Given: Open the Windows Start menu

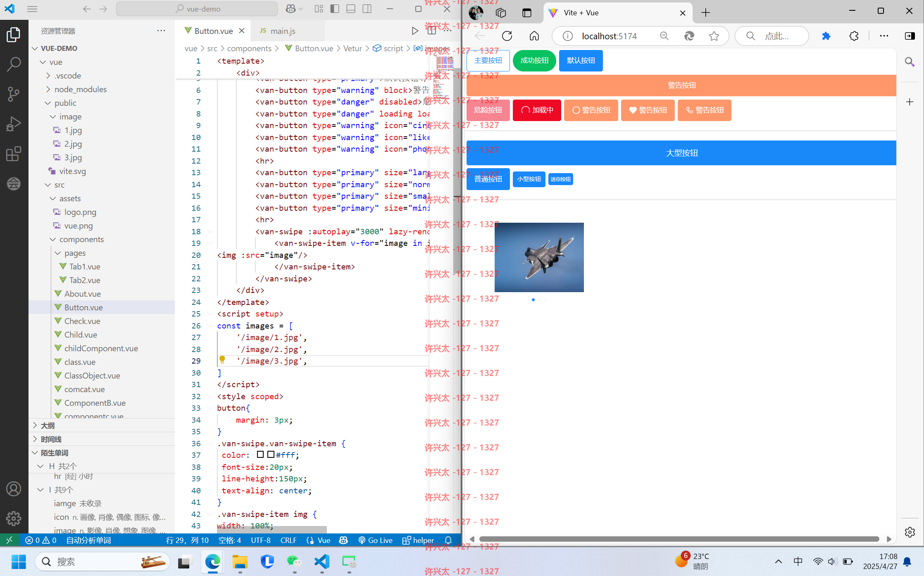Looking at the screenshot, I should 19,562.
